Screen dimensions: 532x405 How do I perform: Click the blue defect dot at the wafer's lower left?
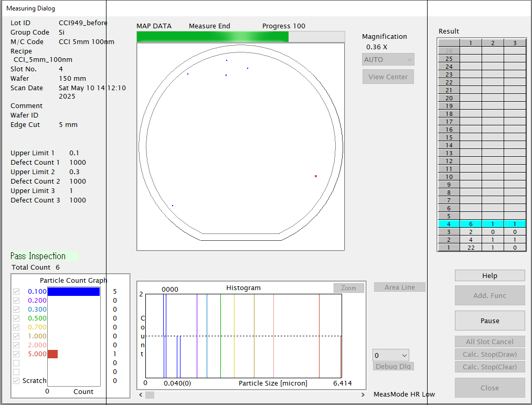[173, 206]
